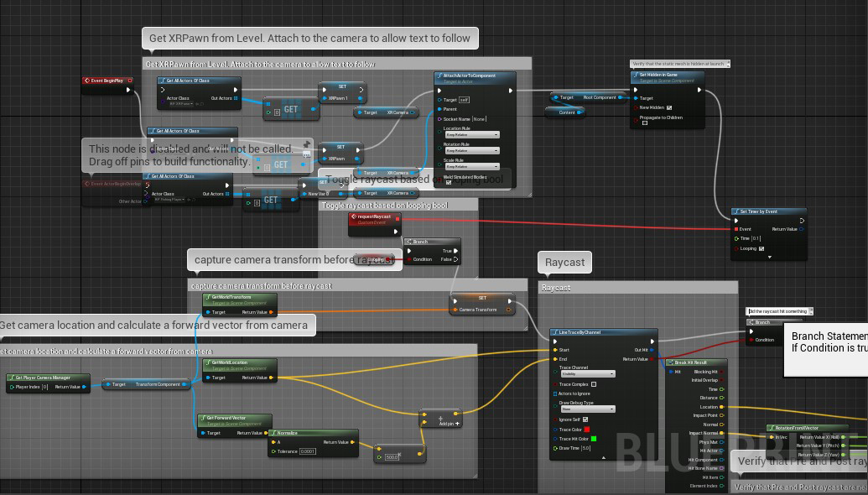Click Location output pin on Break Hit Result
Screen dimensions: 868x495
pyautogui.click(x=722, y=407)
